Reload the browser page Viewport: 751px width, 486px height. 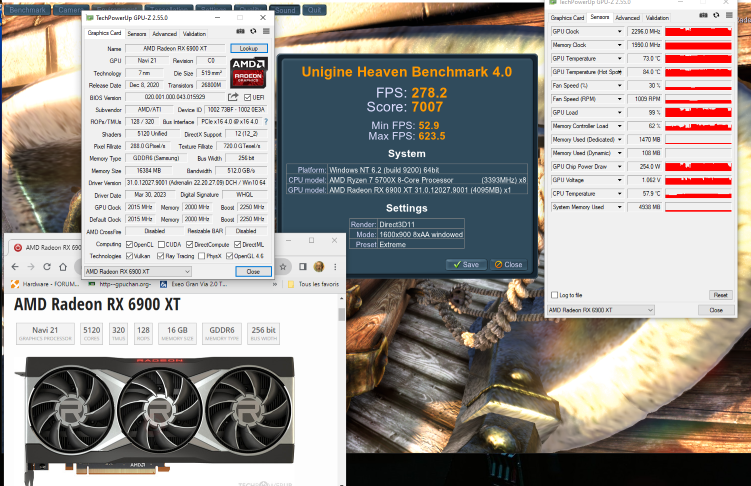47,267
